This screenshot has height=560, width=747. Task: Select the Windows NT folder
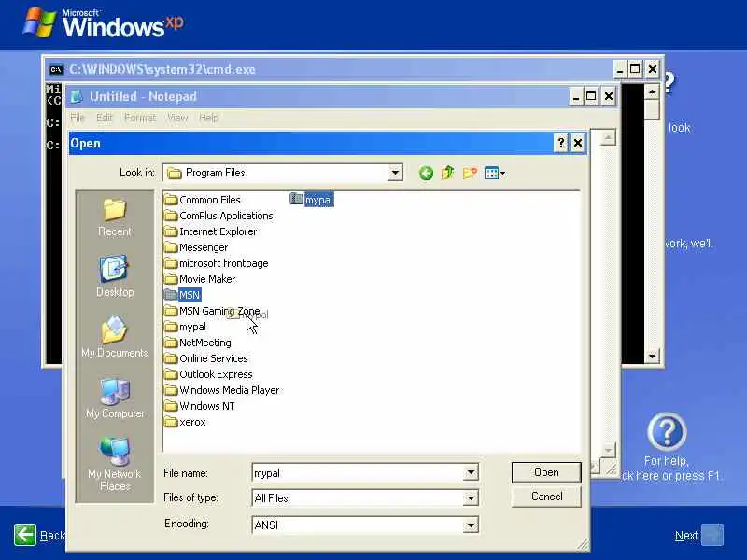(x=200, y=406)
